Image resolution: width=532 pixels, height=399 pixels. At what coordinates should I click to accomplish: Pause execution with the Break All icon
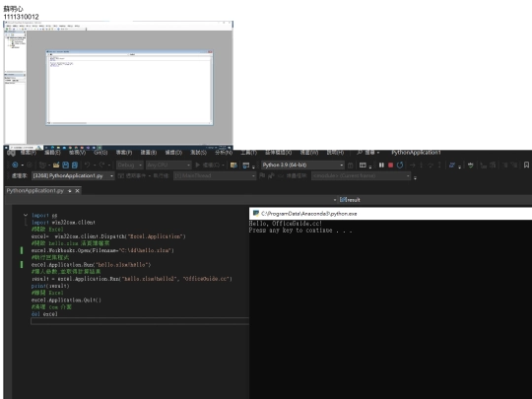coord(381,165)
